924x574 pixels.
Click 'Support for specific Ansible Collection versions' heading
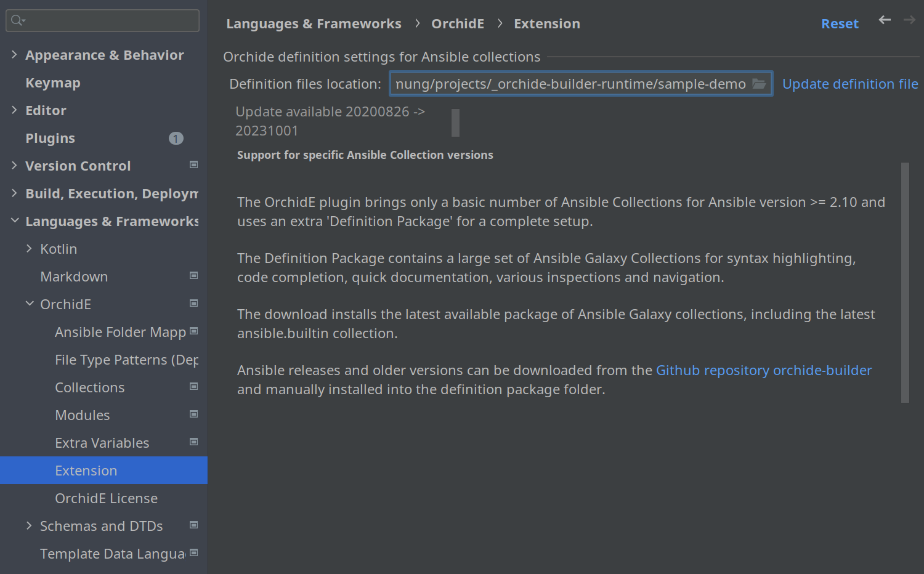coord(365,155)
